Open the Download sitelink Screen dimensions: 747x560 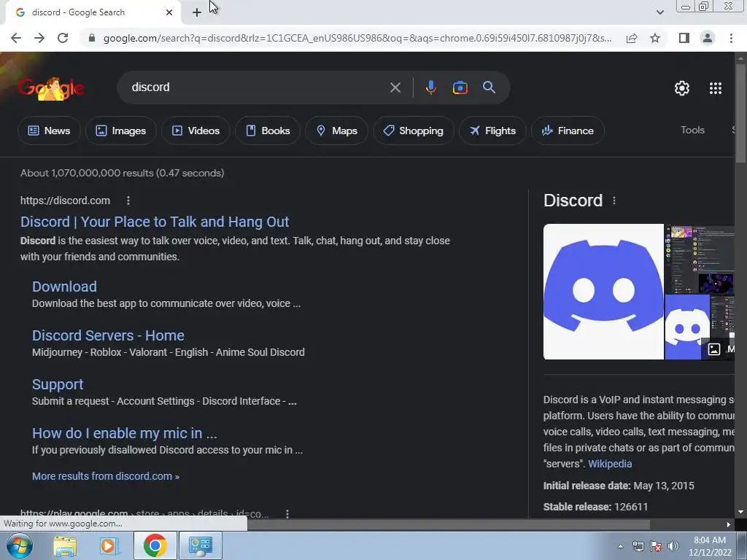(64, 287)
